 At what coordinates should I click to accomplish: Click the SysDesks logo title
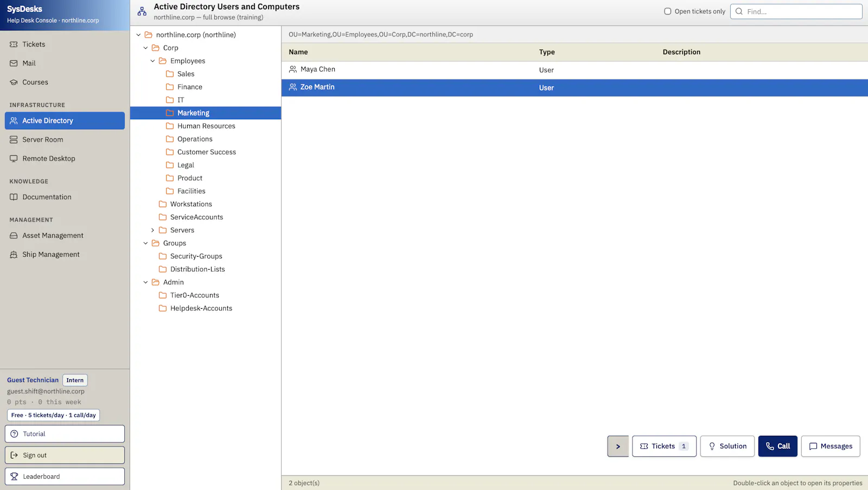tap(24, 9)
